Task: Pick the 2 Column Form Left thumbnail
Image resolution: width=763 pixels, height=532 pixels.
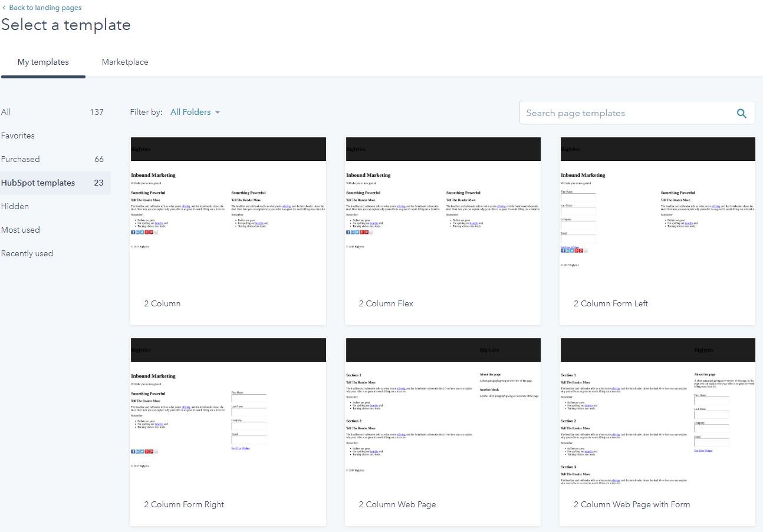Action: point(657,210)
